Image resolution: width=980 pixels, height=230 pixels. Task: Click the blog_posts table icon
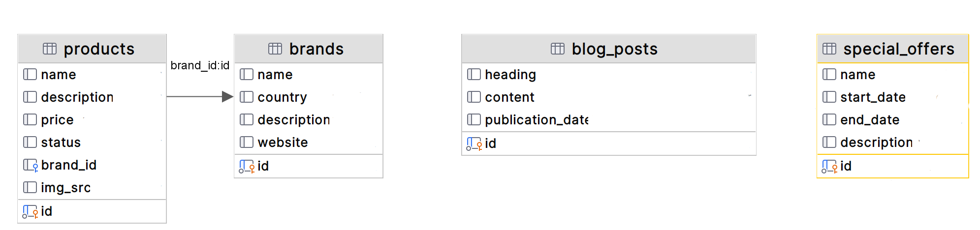pos(558,49)
